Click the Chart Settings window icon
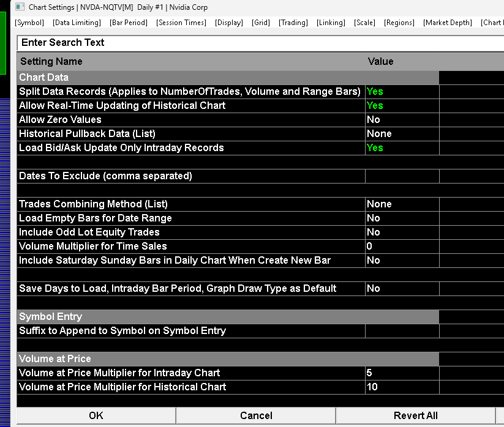Image resolution: width=504 pixels, height=427 pixels. point(20,7)
